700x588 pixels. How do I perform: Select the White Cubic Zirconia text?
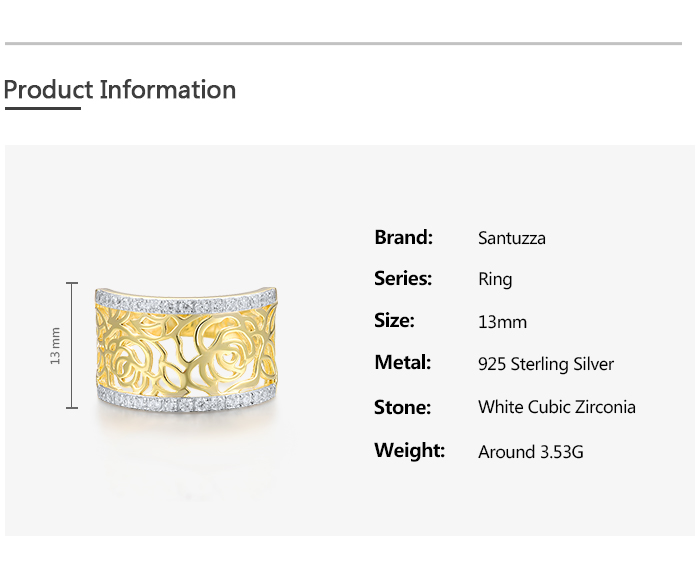pos(556,407)
